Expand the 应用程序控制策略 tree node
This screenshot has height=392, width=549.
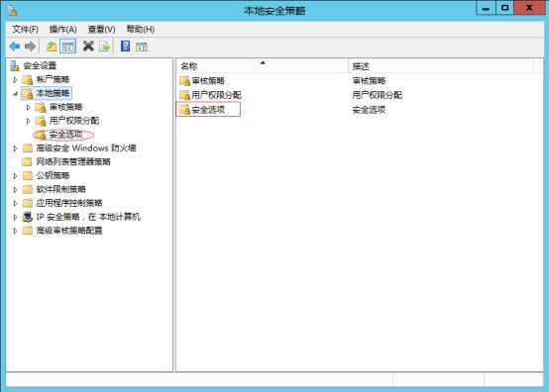point(15,203)
